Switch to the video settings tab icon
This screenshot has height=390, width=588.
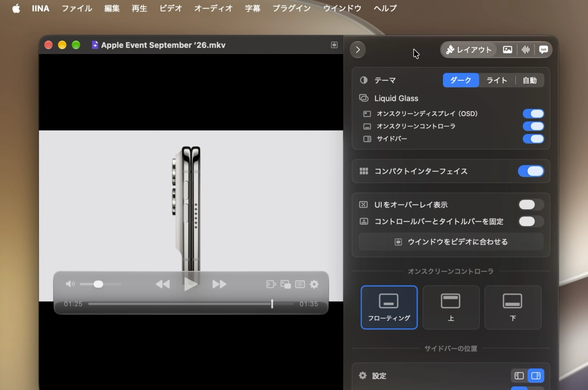click(507, 50)
